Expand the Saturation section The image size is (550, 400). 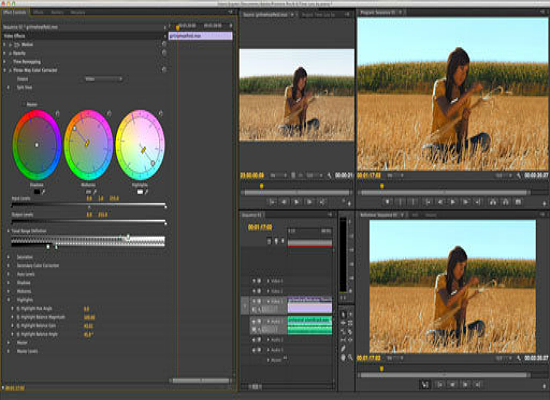(8, 257)
